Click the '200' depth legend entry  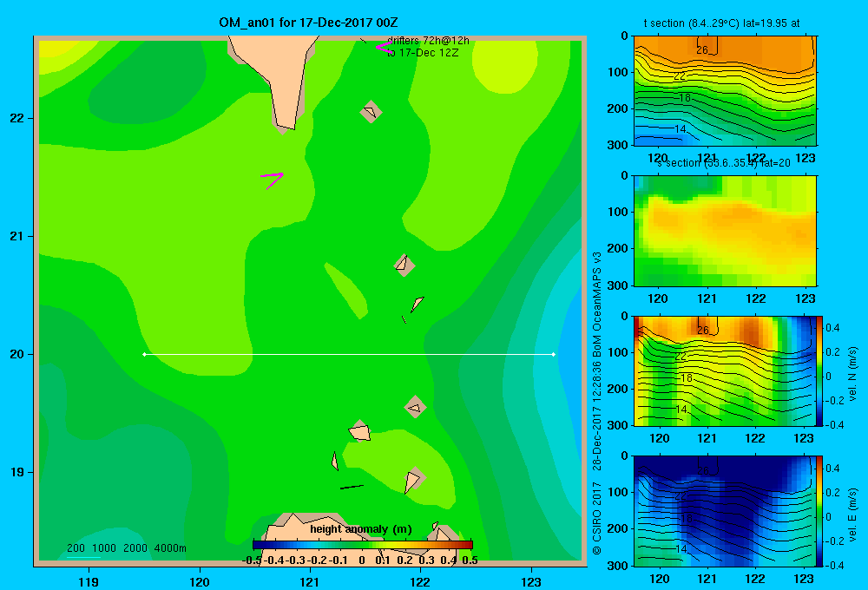click(76, 548)
